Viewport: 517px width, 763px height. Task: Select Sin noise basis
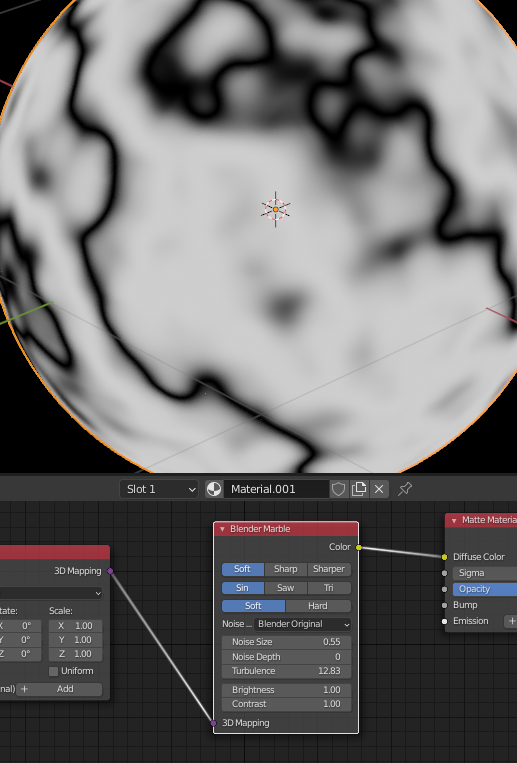(243, 588)
